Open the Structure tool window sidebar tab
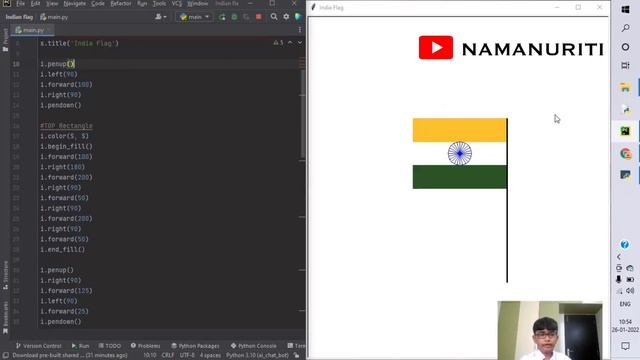Image resolution: width=640 pixels, height=360 pixels. pyautogui.click(x=5, y=276)
